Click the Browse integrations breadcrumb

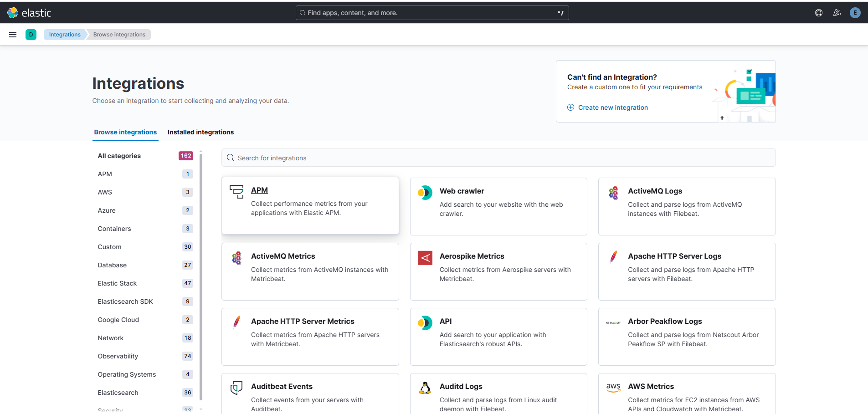coord(119,35)
